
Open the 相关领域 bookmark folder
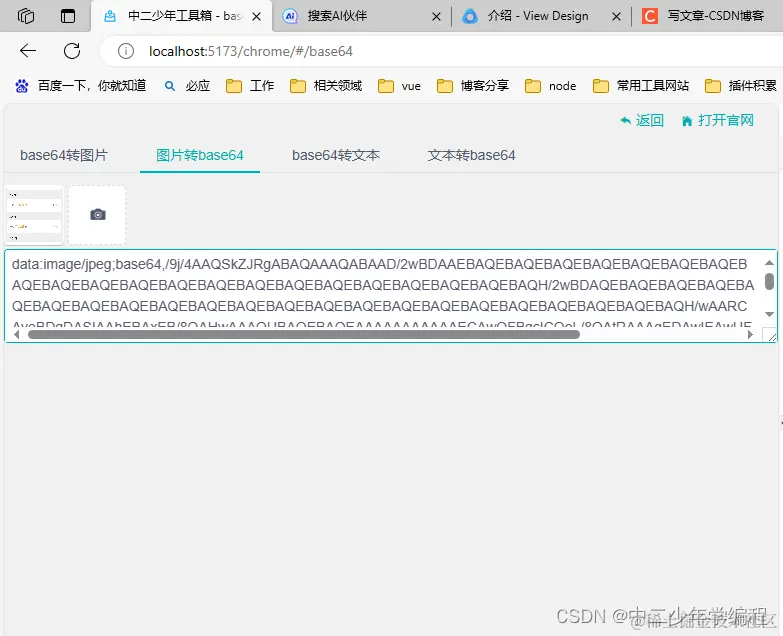[x=326, y=86]
